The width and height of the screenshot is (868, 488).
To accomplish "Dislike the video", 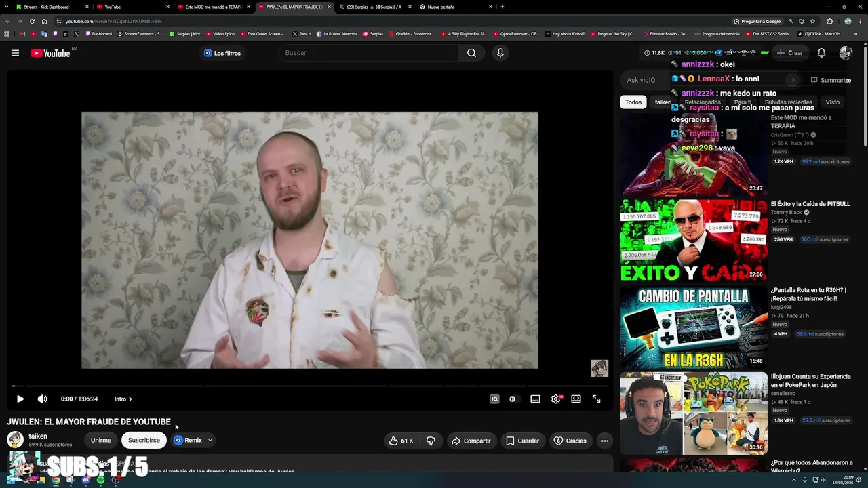I will pos(431,441).
